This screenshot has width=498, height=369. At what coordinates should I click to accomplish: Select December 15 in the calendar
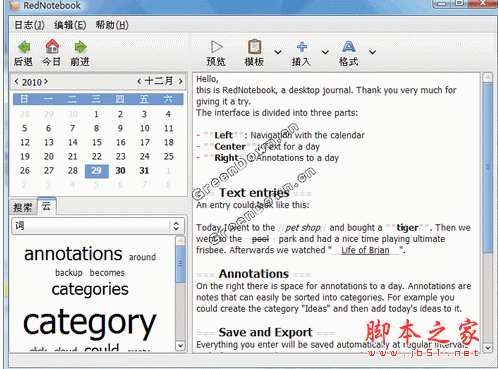tap(97, 142)
